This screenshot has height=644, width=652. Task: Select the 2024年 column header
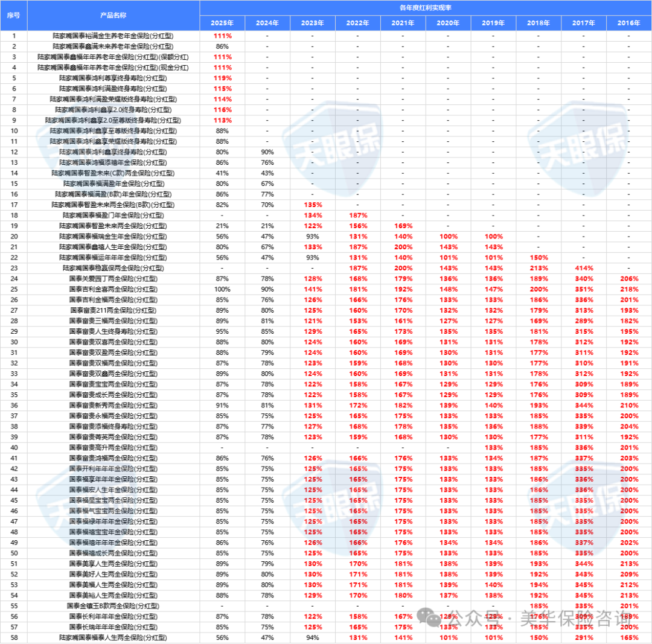(x=267, y=23)
